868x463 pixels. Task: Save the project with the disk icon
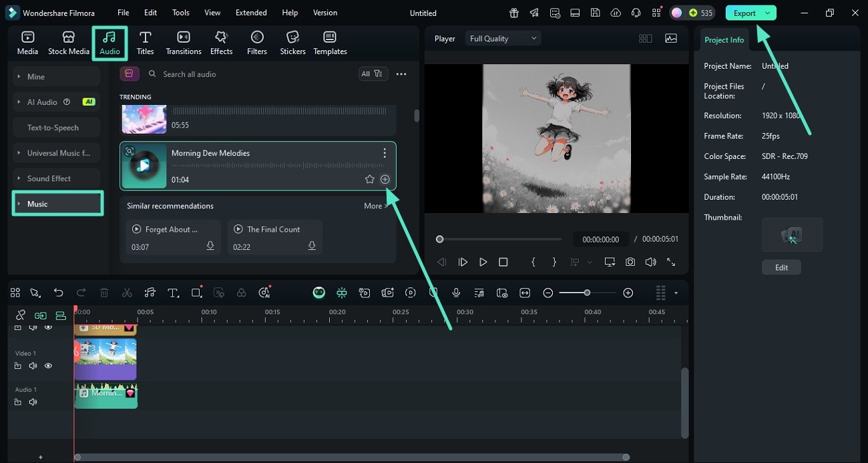[595, 13]
